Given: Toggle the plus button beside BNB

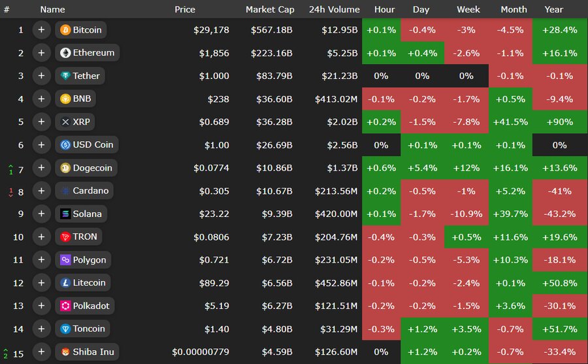Looking at the screenshot, I should click(x=41, y=99).
